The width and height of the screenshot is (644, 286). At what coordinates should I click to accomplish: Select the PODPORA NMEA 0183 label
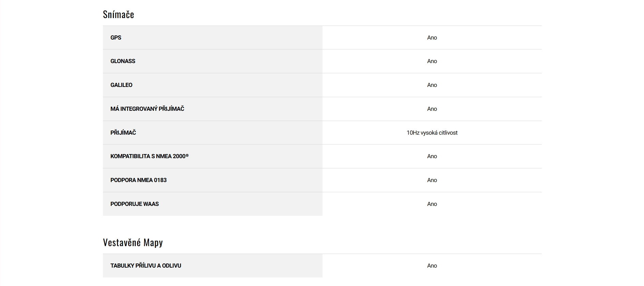click(138, 180)
